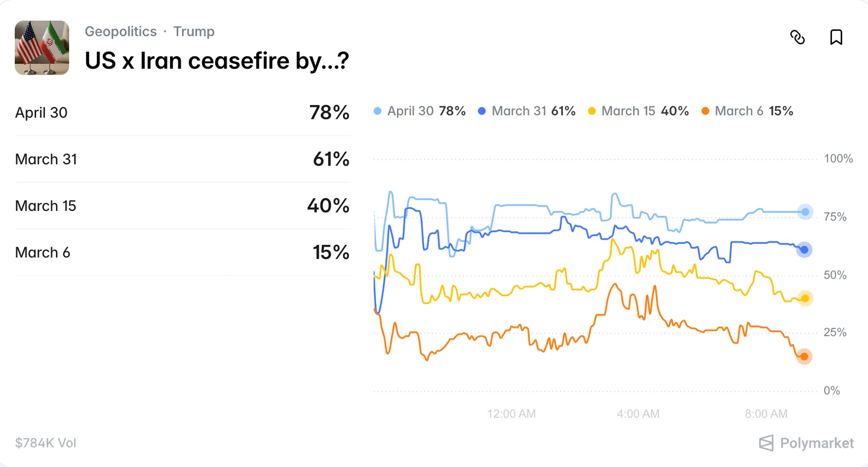Screen dimensions: 868x467
Task: Click the bookmark icon to save this market
Action: pos(836,37)
